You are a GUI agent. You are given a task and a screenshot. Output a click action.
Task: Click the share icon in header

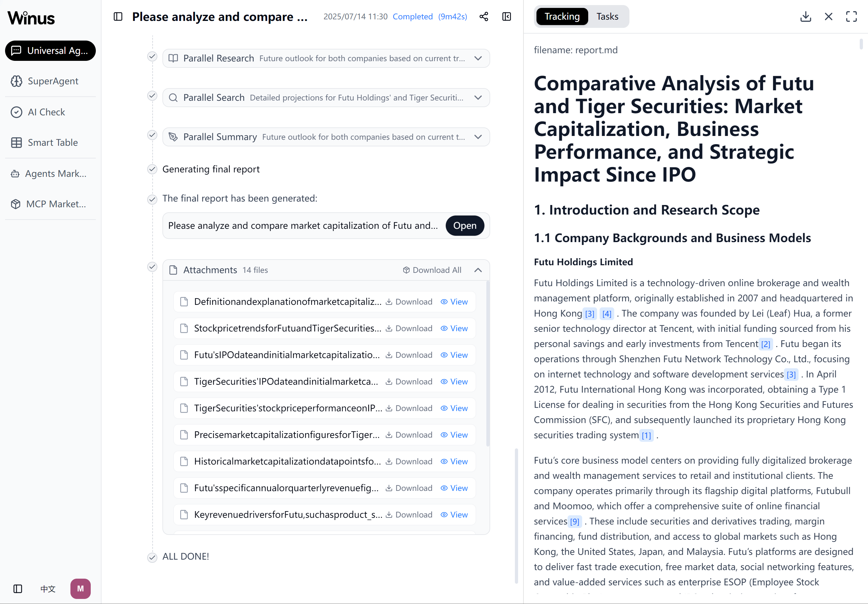tap(483, 16)
